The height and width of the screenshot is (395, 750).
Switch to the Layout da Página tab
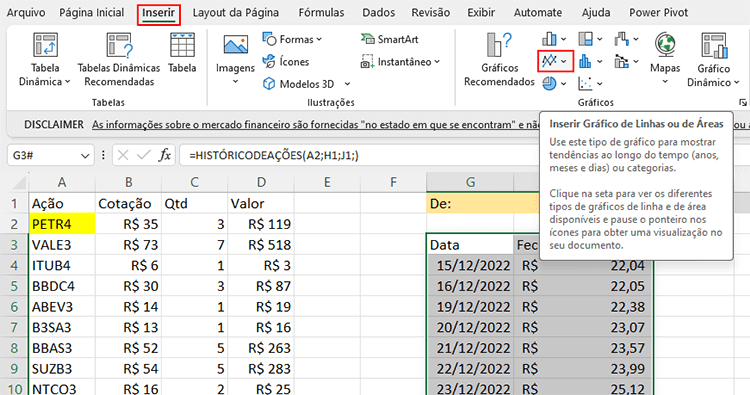tap(236, 13)
